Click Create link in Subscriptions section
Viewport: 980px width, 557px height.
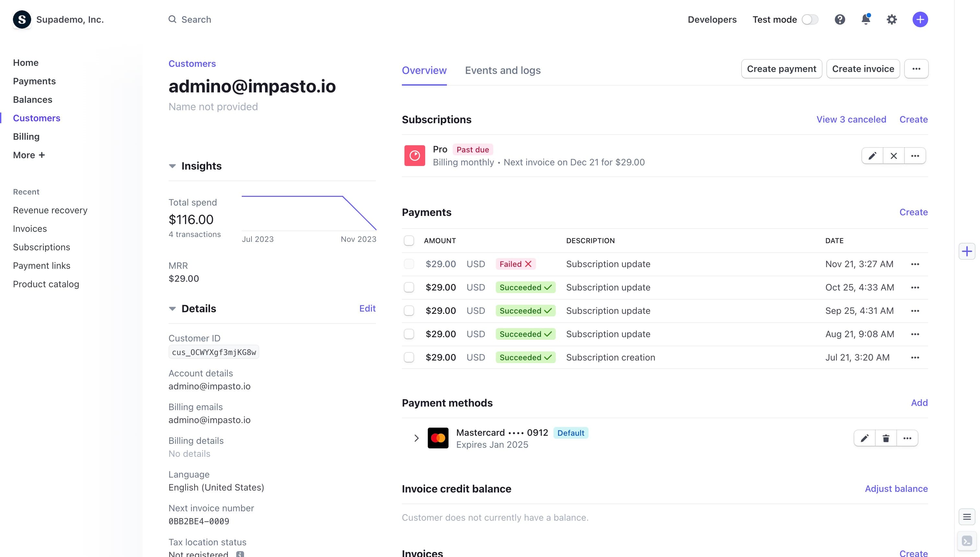[914, 119]
